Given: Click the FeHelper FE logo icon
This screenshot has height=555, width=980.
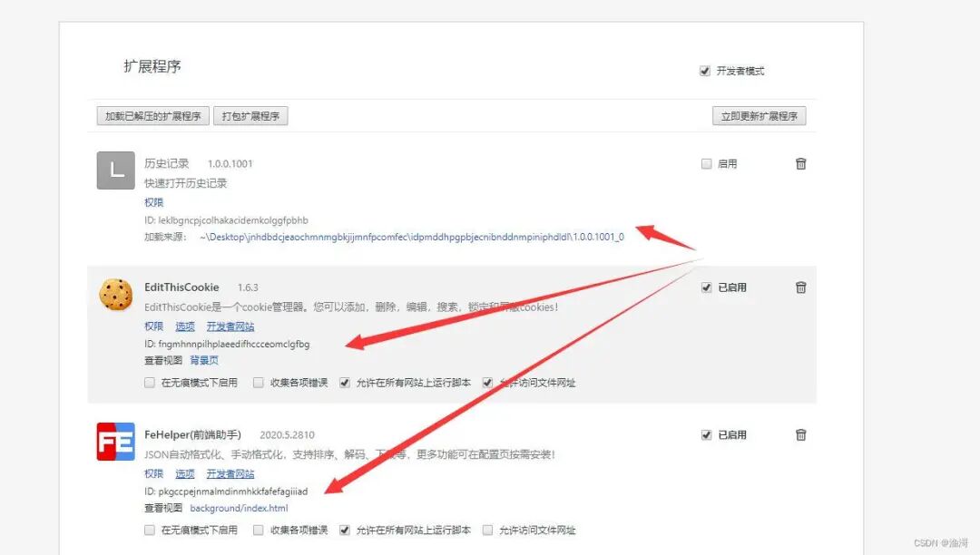Looking at the screenshot, I should tap(115, 442).
